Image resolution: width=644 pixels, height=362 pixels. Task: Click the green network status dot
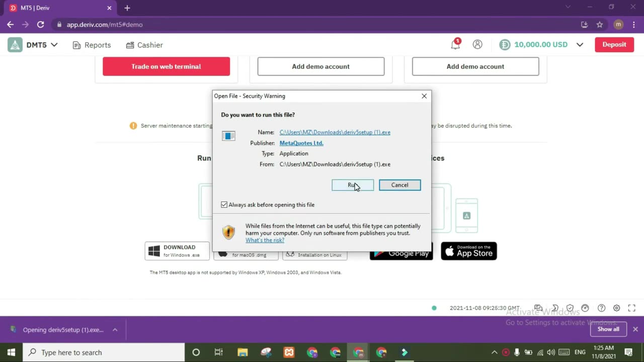pos(434,308)
